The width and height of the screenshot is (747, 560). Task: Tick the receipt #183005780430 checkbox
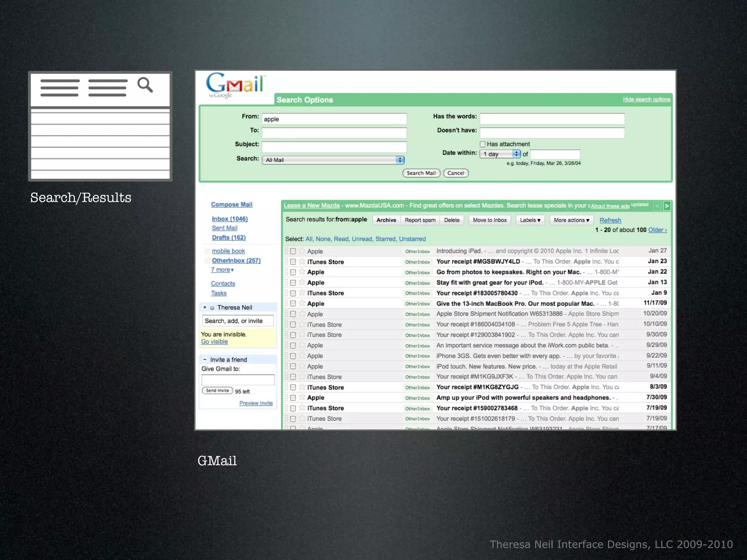[x=293, y=293]
